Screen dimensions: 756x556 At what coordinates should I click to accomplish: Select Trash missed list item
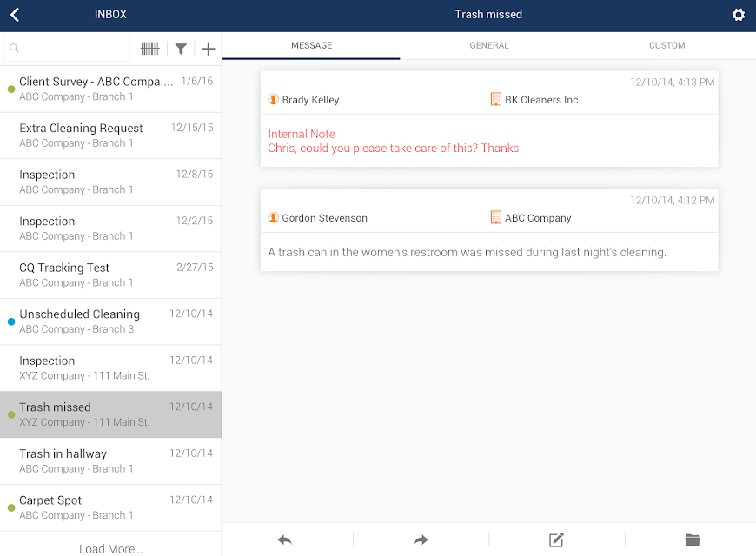point(111,414)
